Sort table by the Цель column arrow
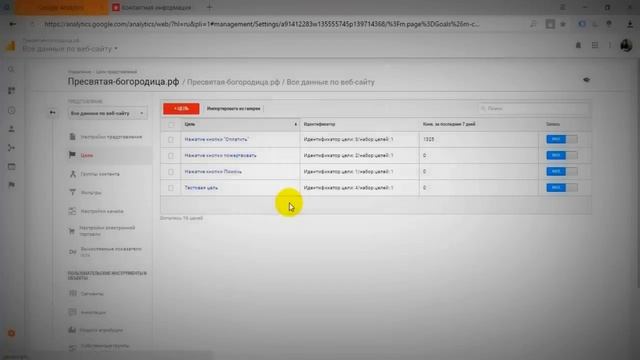This screenshot has height=360, width=640. point(296,124)
